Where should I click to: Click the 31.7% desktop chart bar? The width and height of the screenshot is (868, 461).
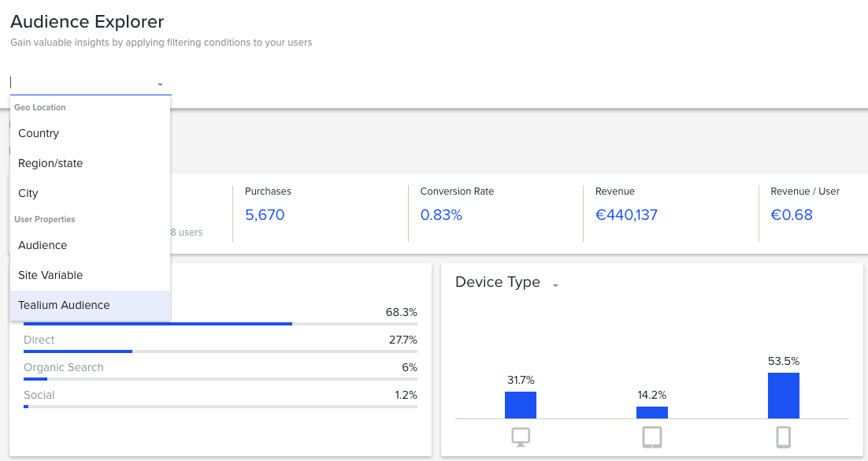coord(521,405)
